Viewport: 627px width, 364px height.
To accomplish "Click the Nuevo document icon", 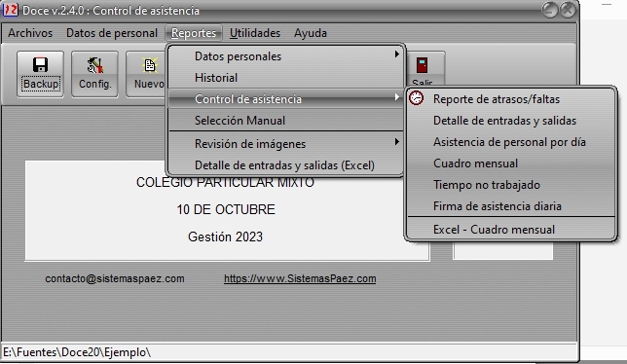I will click(x=150, y=65).
